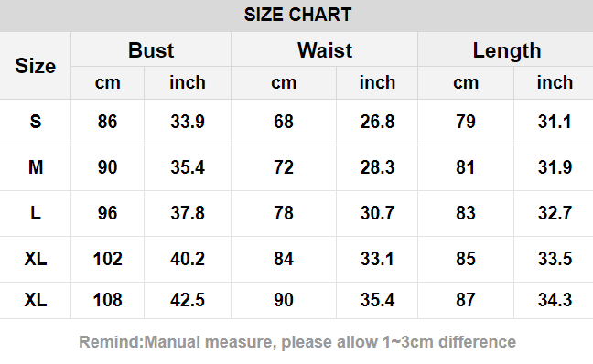Click waist value 26.8 inch
The height and width of the screenshot is (364, 593).
(377, 122)
